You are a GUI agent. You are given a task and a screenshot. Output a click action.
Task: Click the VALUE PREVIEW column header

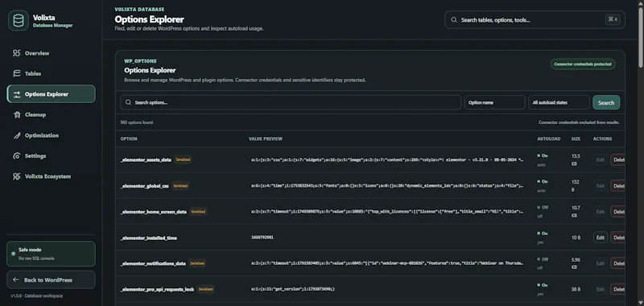266,139
